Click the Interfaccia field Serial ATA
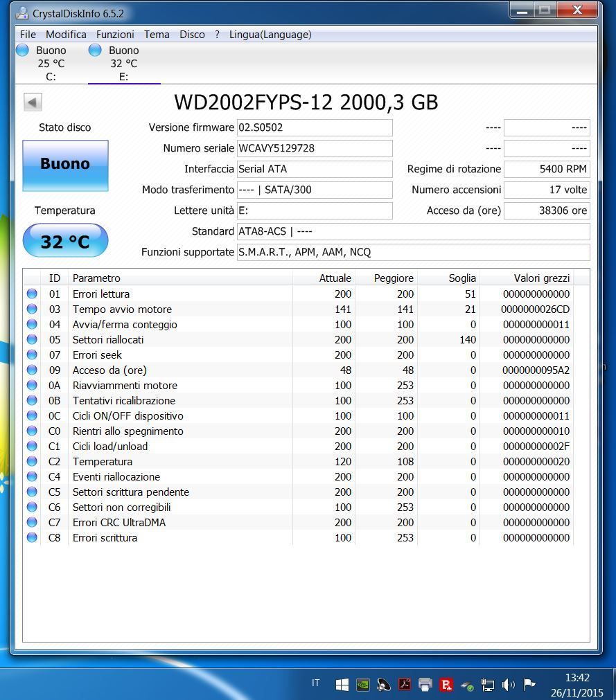This screenshot has width=616, height=700. pyautogui.click(x=315, y=169)
